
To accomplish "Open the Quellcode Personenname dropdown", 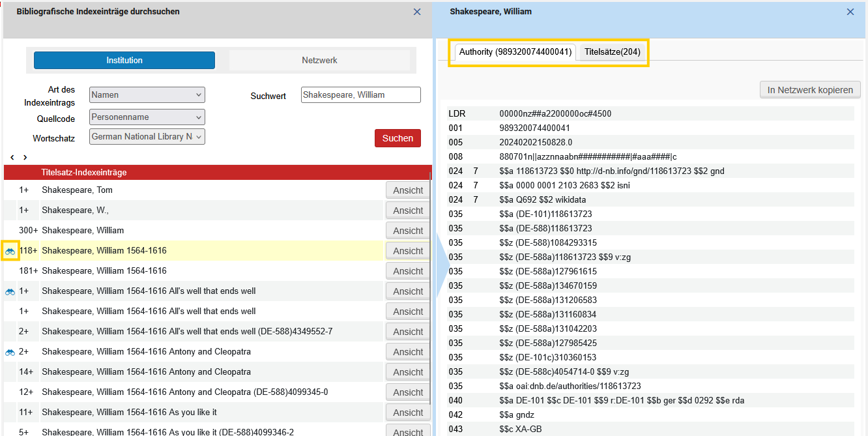I will coord(147,117).
